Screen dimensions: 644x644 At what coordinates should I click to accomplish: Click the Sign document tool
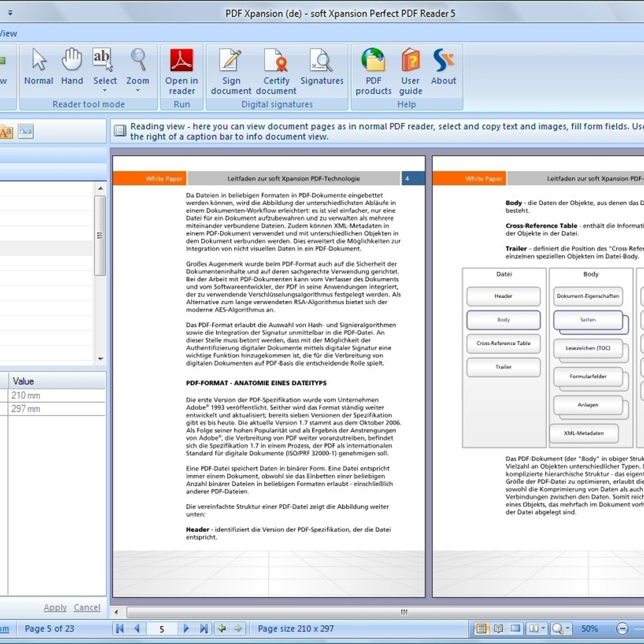tap(231, 71)
